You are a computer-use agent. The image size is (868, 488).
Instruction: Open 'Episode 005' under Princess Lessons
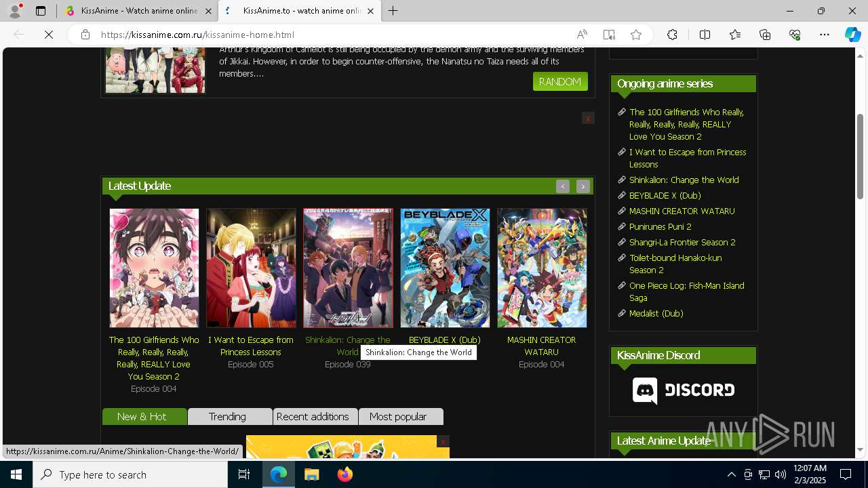(x=251, y=364)
